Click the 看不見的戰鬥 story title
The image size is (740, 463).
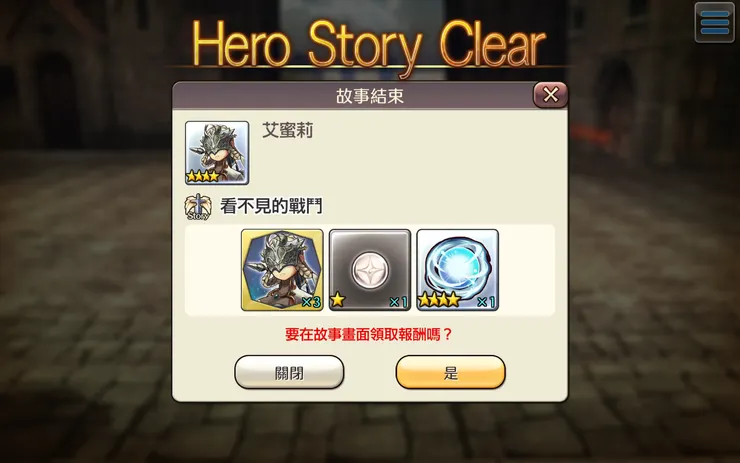271,206
